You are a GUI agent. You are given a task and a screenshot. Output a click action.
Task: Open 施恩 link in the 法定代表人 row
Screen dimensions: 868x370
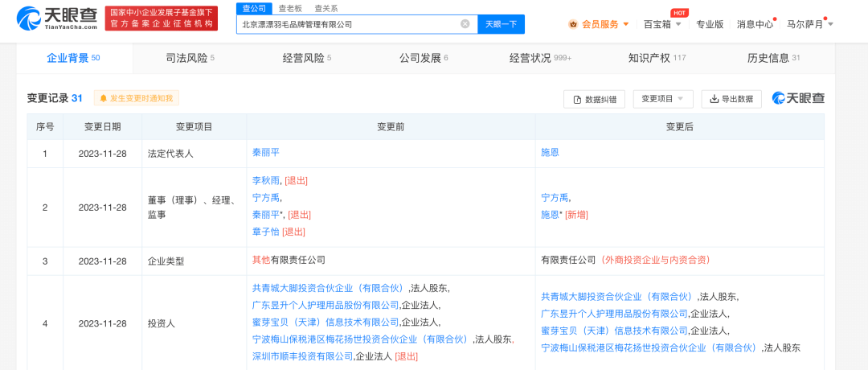[x=550, y=152]
